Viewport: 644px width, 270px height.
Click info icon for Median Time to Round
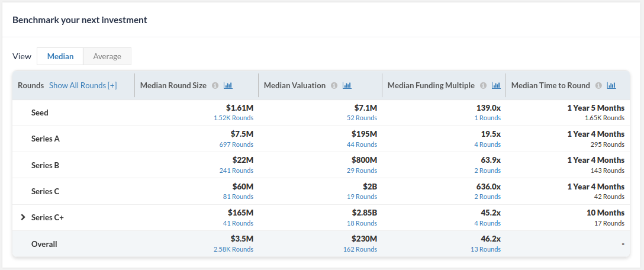tap(598, 85)
